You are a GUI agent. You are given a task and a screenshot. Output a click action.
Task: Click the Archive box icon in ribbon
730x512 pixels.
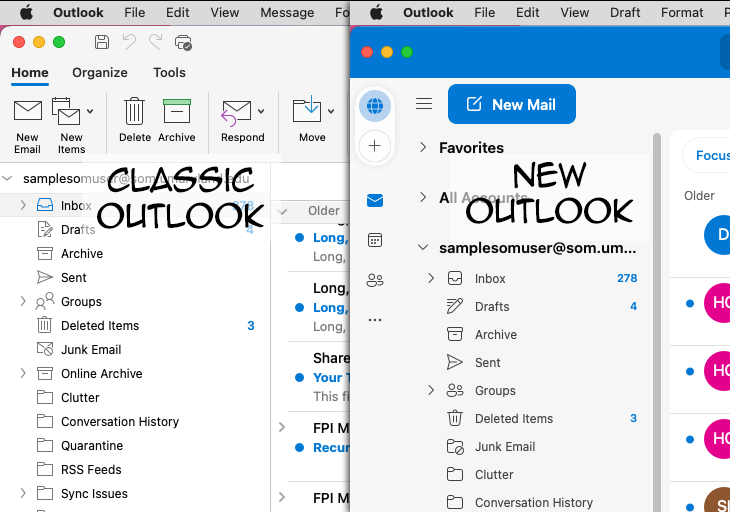[176, 111]
